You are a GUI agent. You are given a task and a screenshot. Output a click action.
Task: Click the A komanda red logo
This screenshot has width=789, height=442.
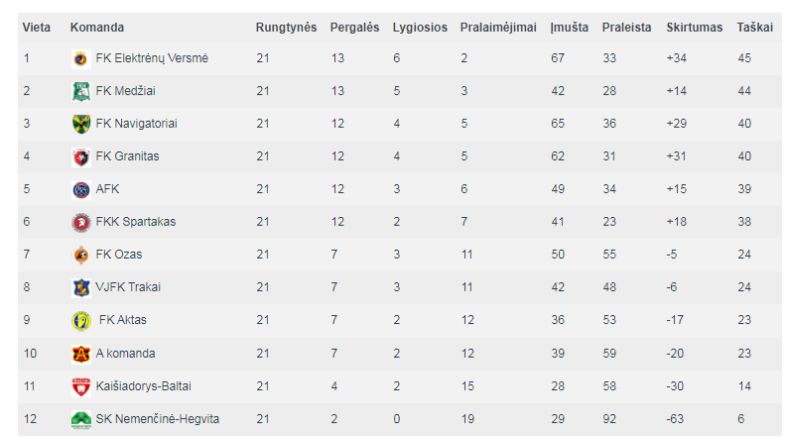pos(81,354)
